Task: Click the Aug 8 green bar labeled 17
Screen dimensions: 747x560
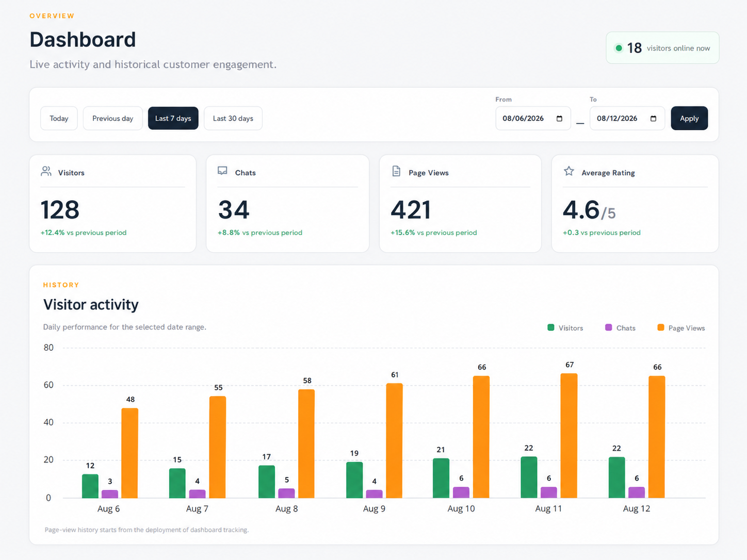Action: tap(267, 482)
